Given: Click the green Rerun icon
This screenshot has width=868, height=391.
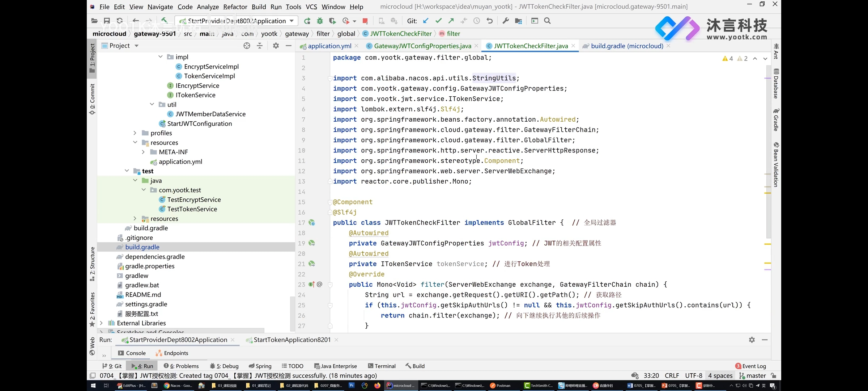Looking at the screenshot, I should (x=307, y=21).
